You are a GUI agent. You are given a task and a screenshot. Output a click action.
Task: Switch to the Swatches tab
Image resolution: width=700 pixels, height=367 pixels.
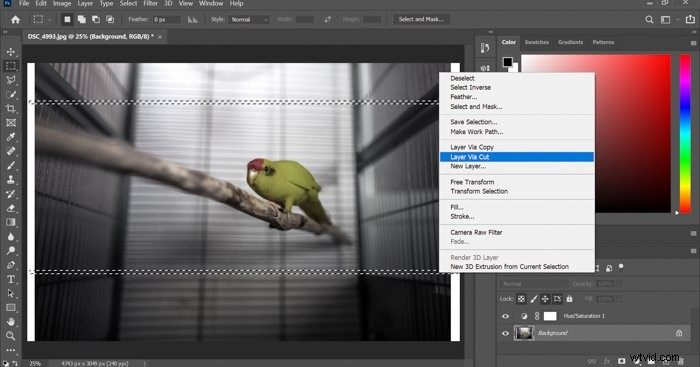[537, 42]
